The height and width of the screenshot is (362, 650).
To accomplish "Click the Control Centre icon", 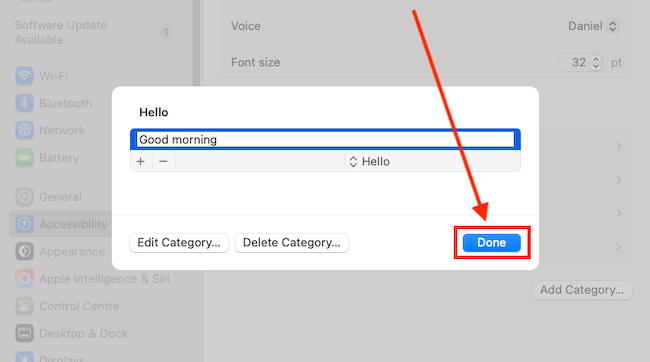I will pyautogui.click(x=24, y=306).
